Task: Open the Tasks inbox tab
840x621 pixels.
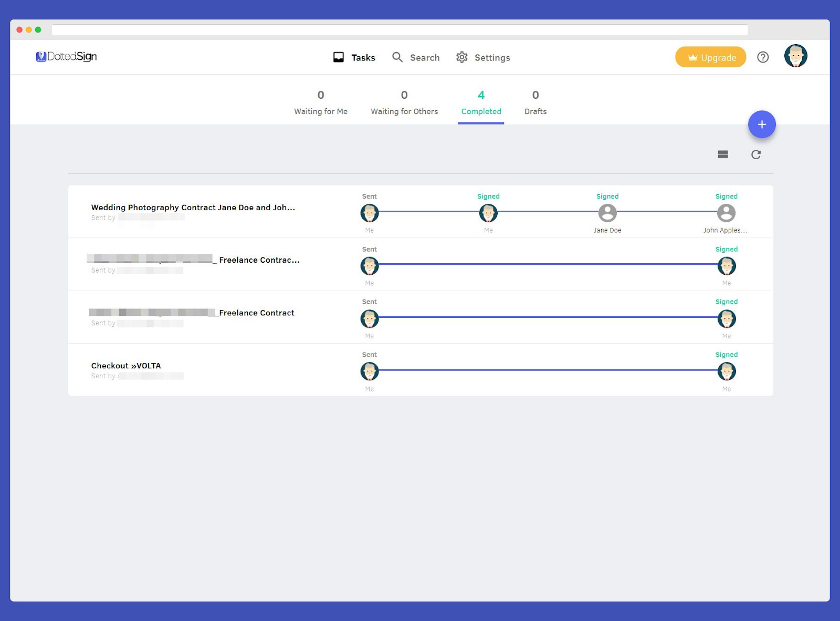Action: click(354, 57)
